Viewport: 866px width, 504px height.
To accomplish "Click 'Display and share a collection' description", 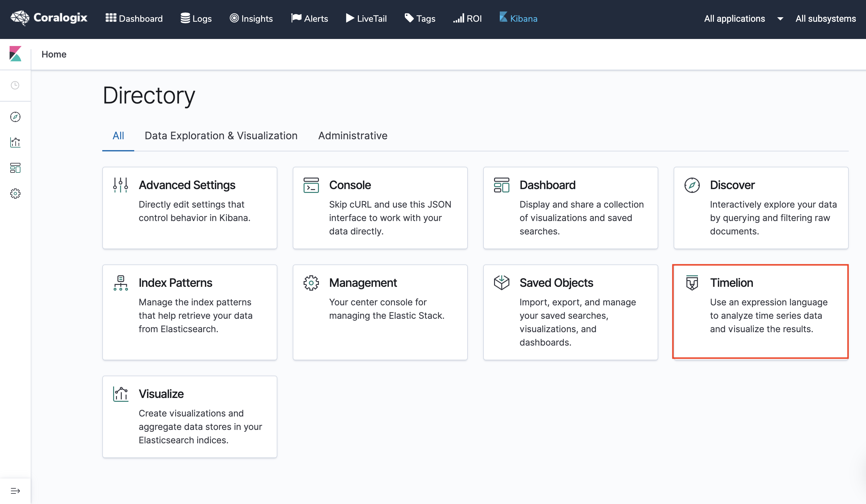I will pyautogui.click(x=582, y=218).
